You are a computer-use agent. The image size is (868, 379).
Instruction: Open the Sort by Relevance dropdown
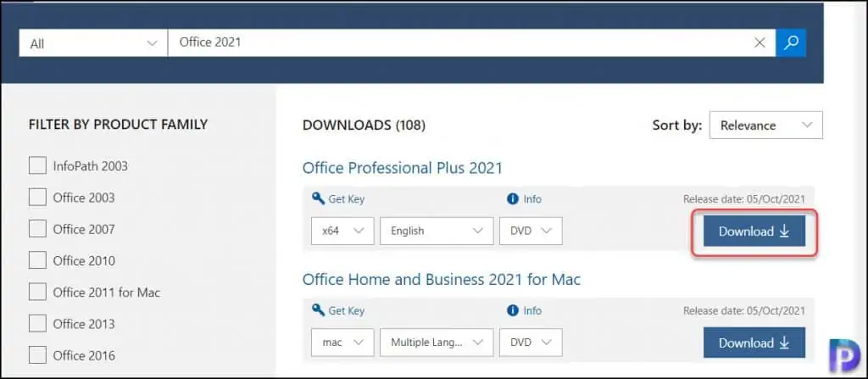765,125
